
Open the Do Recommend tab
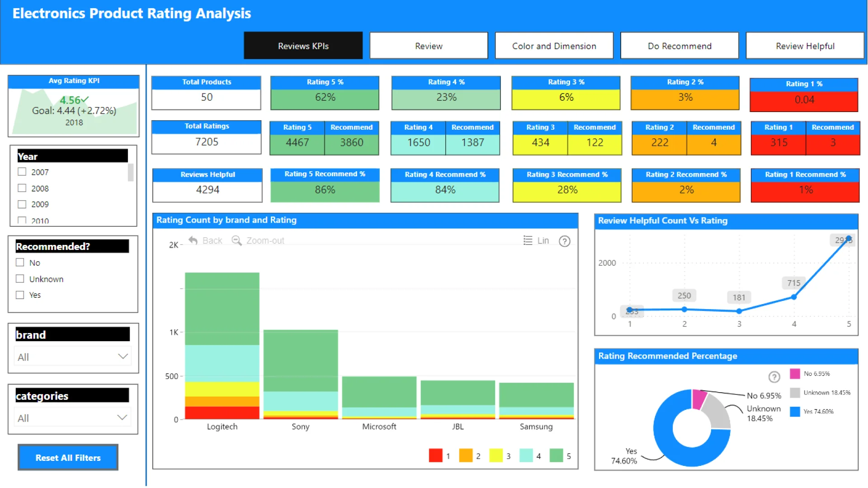679,46
